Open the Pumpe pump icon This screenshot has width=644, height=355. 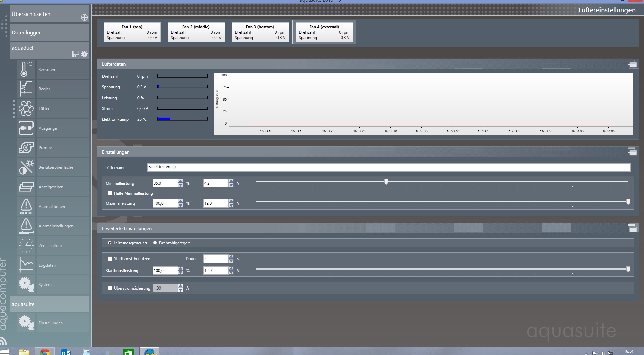(26, 147)
